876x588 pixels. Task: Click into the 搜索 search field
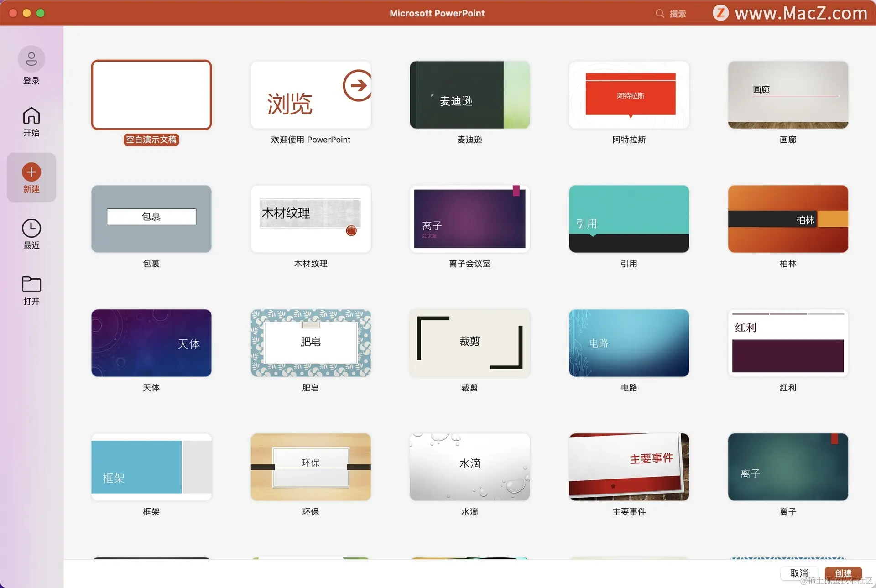tap(678, 14)
